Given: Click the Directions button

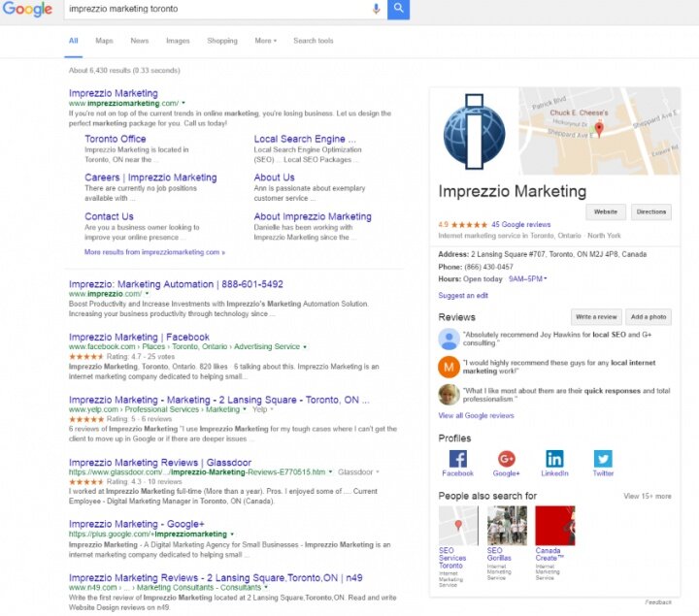Looking at the screenshot, I should (651, 212).
